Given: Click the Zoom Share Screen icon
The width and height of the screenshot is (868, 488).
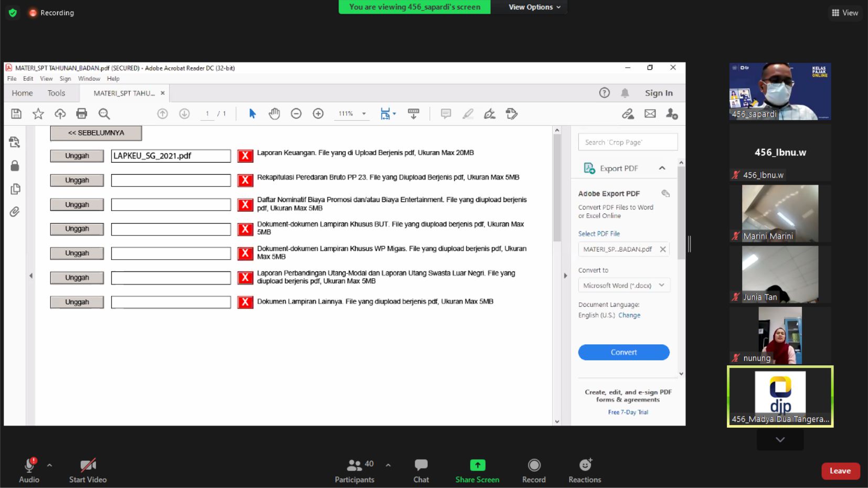Looking at the screenshot, I should (x=477, y=465).
